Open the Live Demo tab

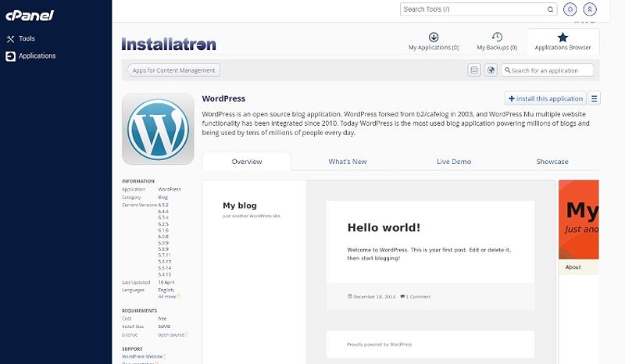pos(454,162)
